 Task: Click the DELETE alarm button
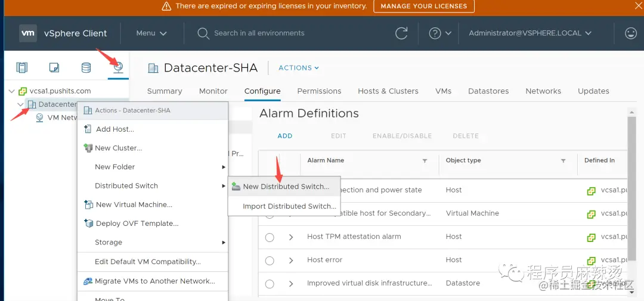466,136
